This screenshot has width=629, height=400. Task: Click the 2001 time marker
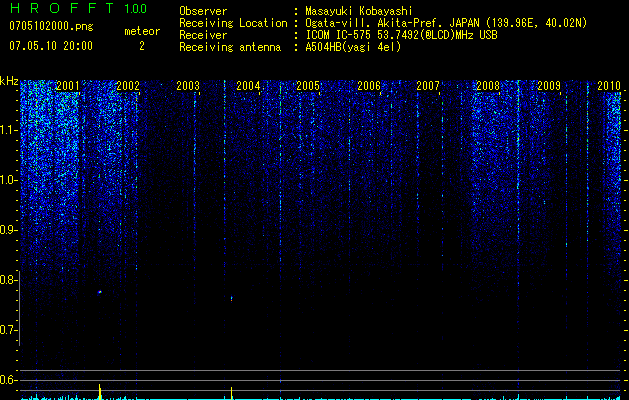[x=67, y=86]
